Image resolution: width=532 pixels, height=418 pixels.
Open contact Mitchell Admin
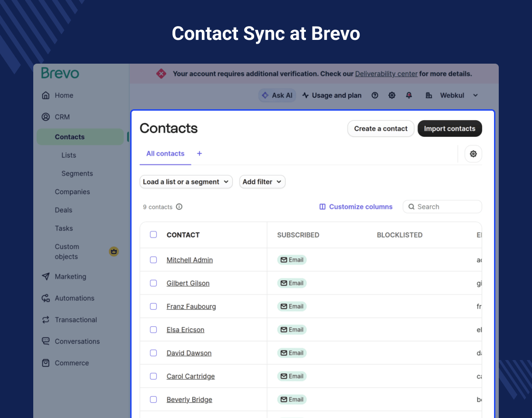[190, 260]
